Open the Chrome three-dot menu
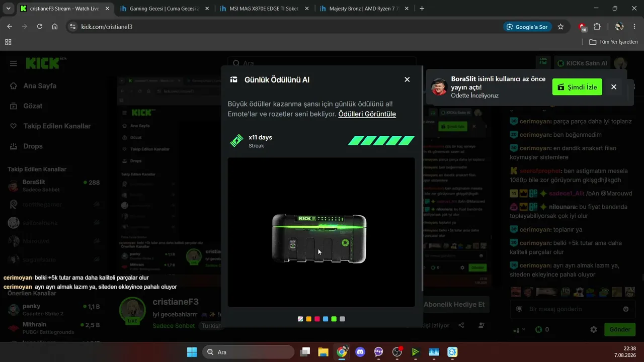 634,27
